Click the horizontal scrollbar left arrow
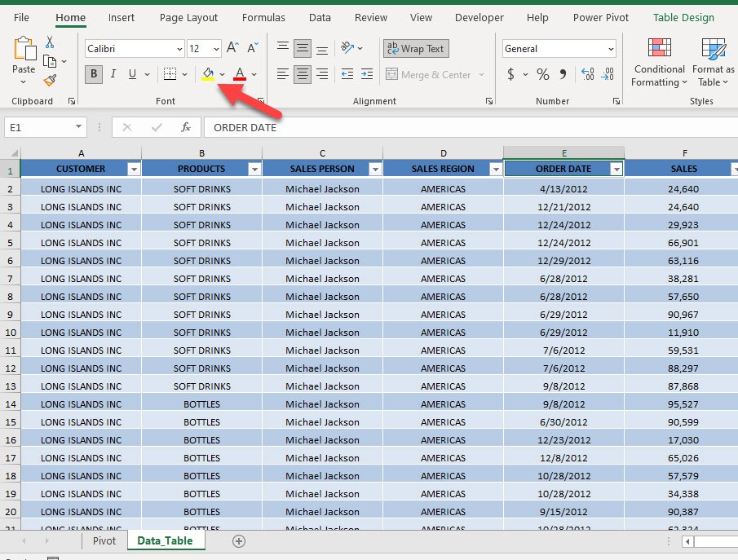The height and width of the screenshot is (560, 738). tap(687, 541)
